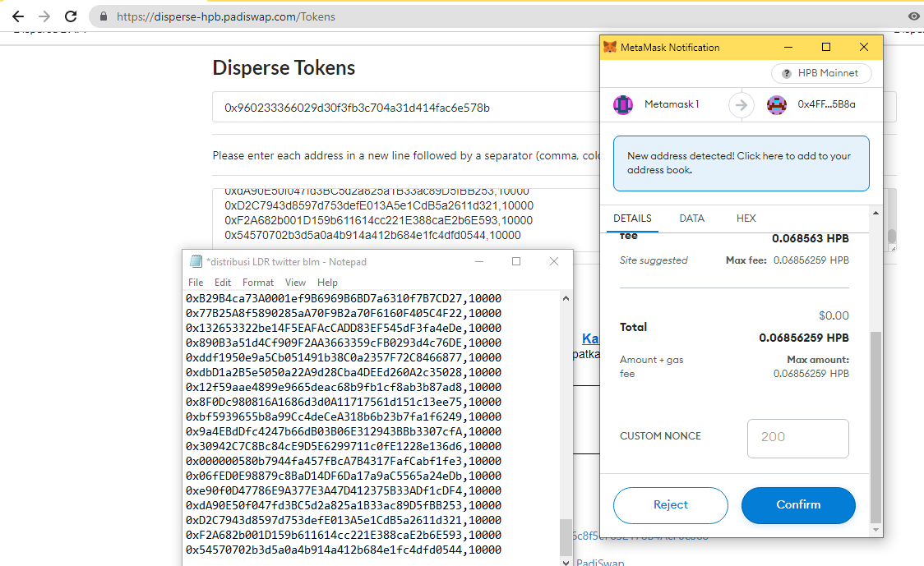Click the 0.068563 HPB fee value

811,238
